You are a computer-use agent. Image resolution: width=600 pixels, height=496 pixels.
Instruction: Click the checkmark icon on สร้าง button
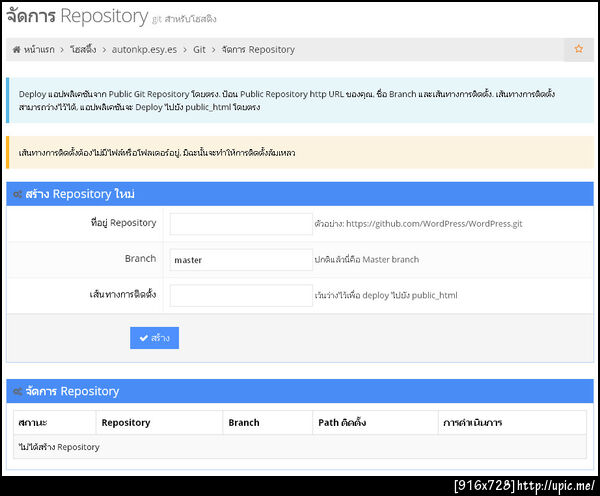tap(142, 338)
